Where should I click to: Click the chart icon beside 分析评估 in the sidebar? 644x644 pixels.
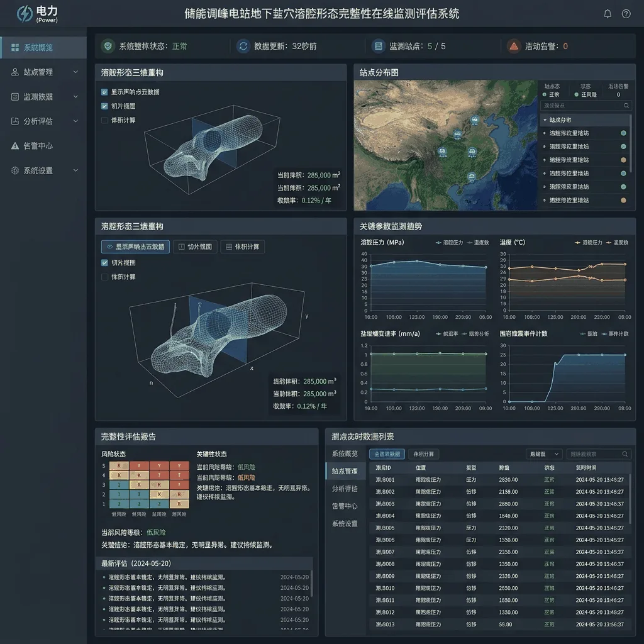click(x=15, y=121)
